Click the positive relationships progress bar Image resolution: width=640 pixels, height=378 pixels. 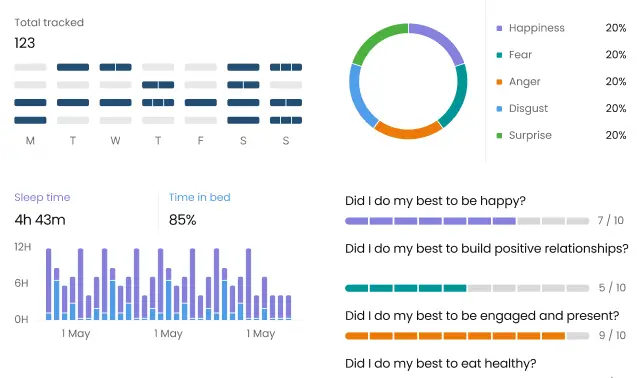click(467, 288)
